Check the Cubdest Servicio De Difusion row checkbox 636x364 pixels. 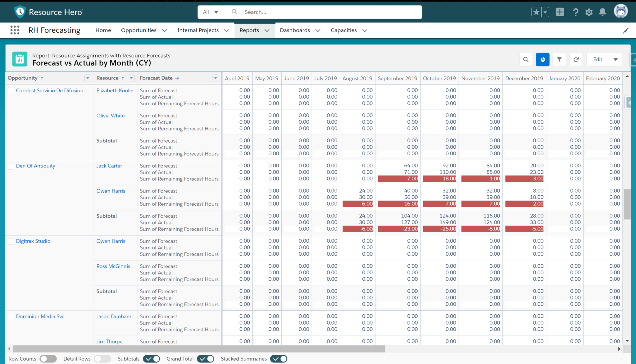pyautogui.click(x=11, y=91)
